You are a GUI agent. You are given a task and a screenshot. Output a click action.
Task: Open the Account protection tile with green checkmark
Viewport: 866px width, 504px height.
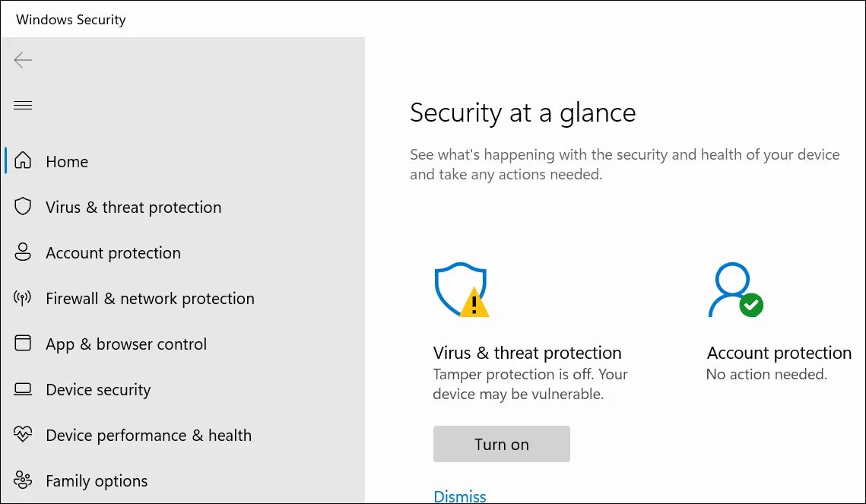[735, 290]
